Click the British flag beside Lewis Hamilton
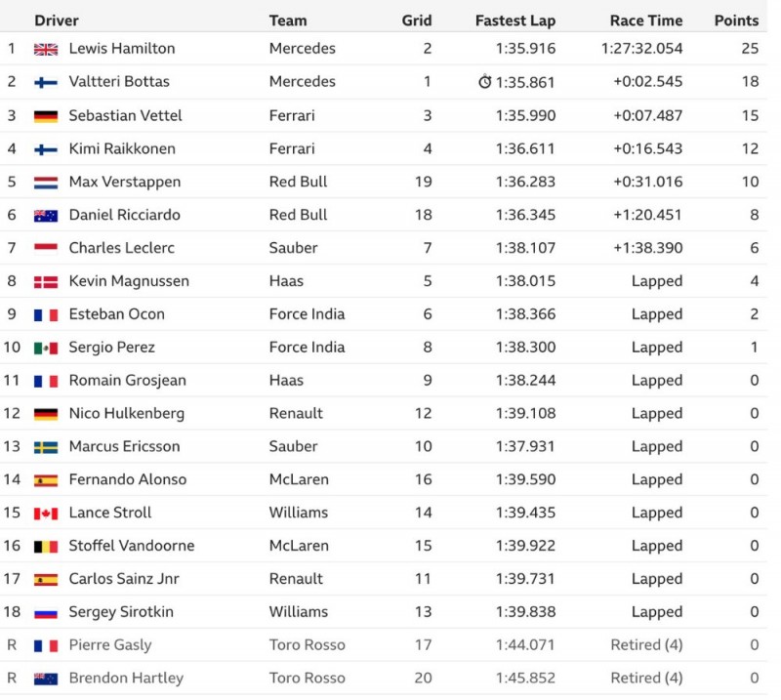Image resolution: width=781 pixels, height=700 pixels. 46,49
